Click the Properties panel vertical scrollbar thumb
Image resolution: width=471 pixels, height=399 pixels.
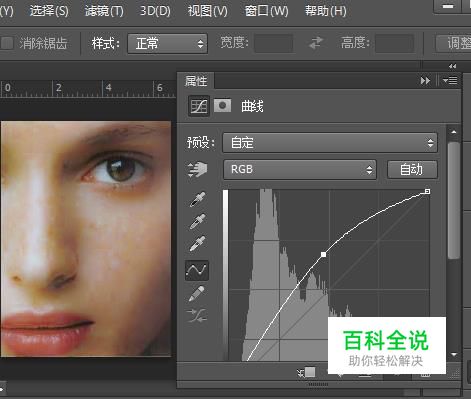(454, 200)
